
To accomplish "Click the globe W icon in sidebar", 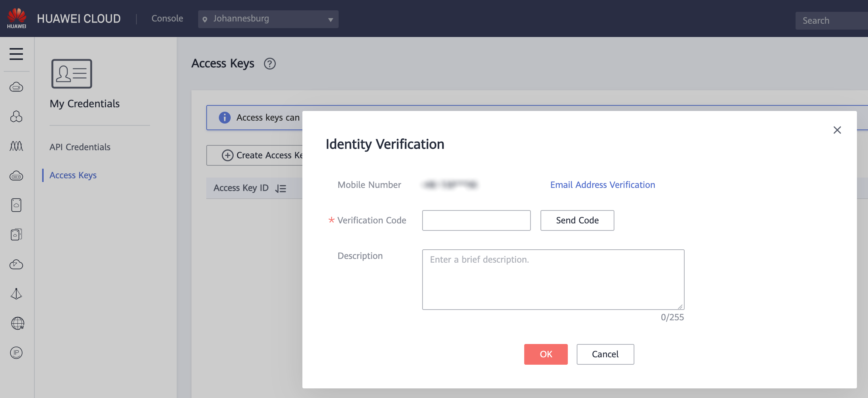I will pyautogui.click(x=17, y=323).
